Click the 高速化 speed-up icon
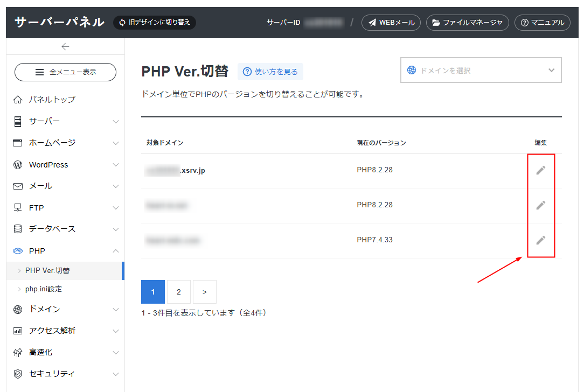Screen dimensions: 584x392 [17, 353]
